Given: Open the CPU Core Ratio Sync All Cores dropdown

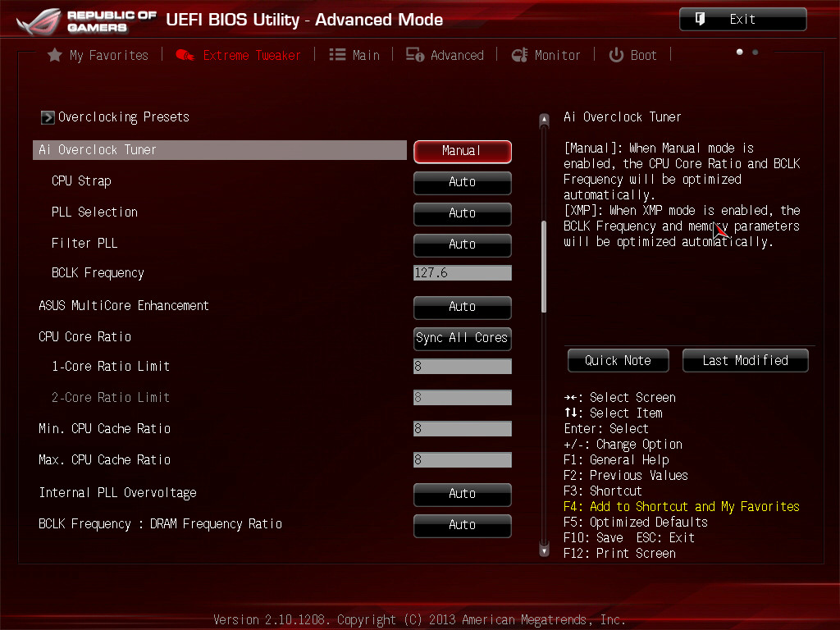Looking at the screenshot, I should click(x=462, y=338).
